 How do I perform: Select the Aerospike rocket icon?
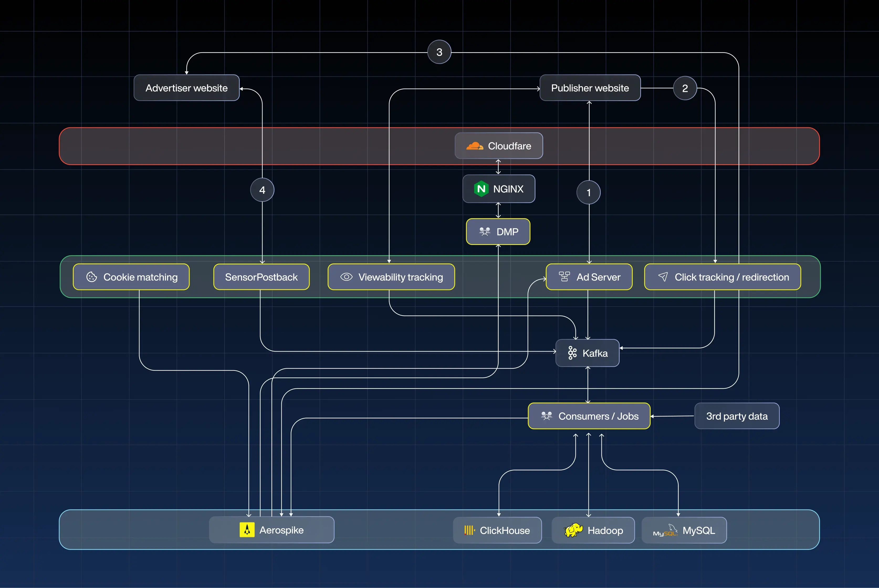[247, 530]
